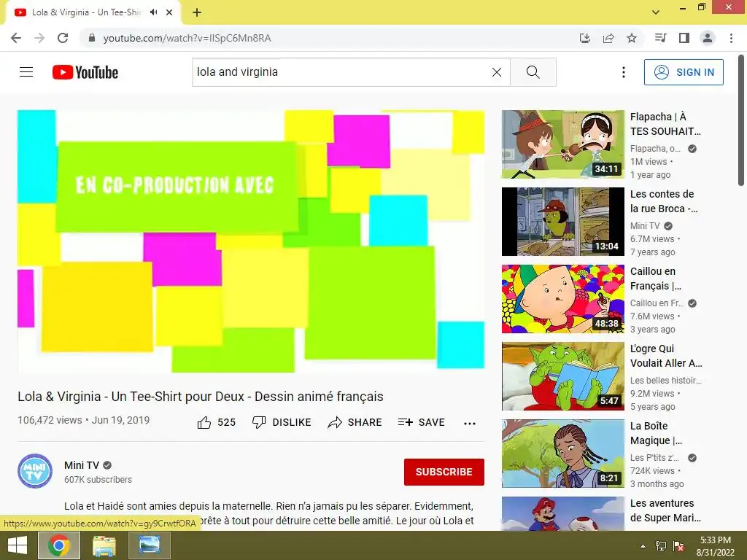Share this page icon in address bar

coord(608,38)
